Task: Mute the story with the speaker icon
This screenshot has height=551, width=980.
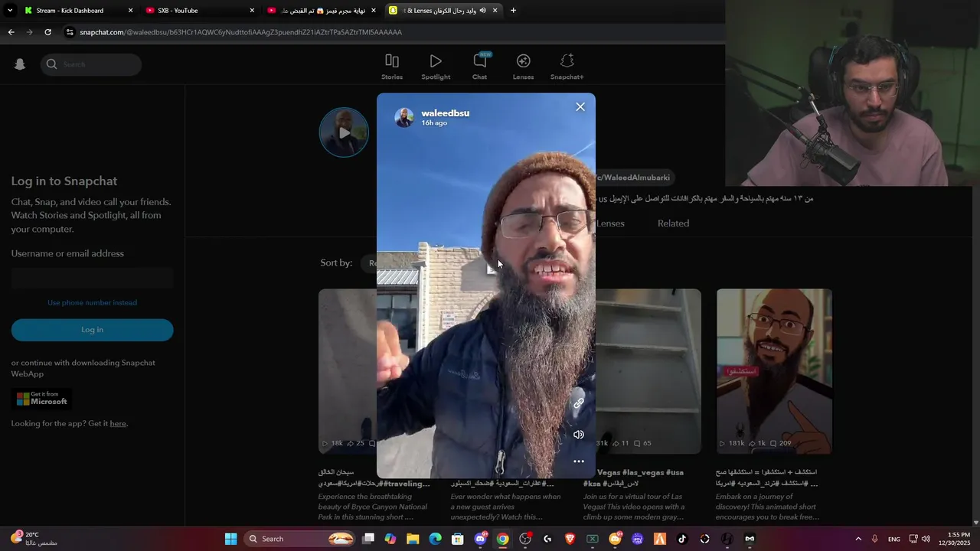Action: point(579,435)
